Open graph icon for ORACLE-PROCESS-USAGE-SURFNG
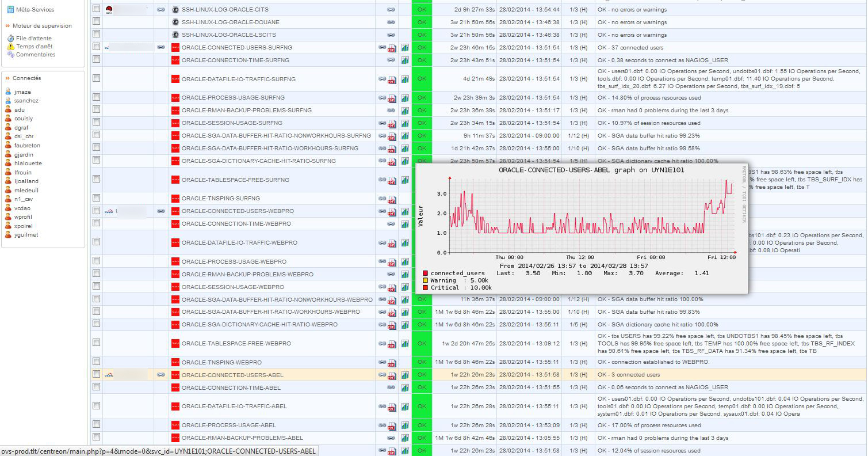The width and height of the screenshot is (868, 456). (x=405, y=98)
